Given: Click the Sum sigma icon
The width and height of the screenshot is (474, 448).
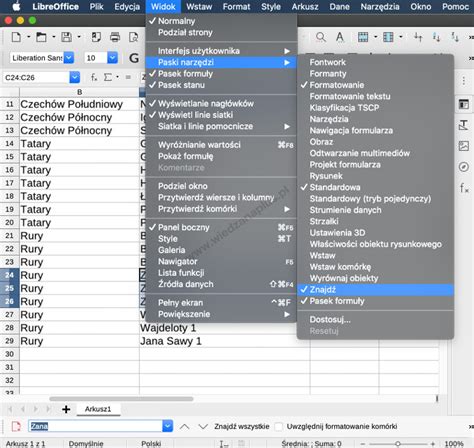Looking at the screenshot, I should 108,77.
